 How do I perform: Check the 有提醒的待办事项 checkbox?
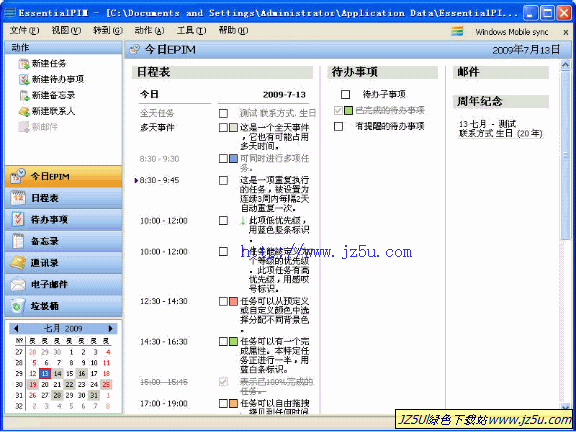pyautogui.click(x=338, y=127)
